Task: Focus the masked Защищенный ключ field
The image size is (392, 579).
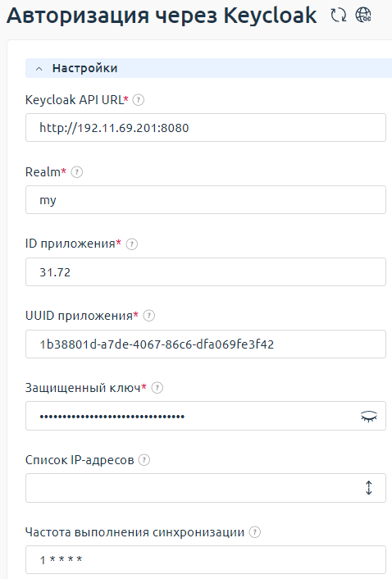Action: coord(190,416)
